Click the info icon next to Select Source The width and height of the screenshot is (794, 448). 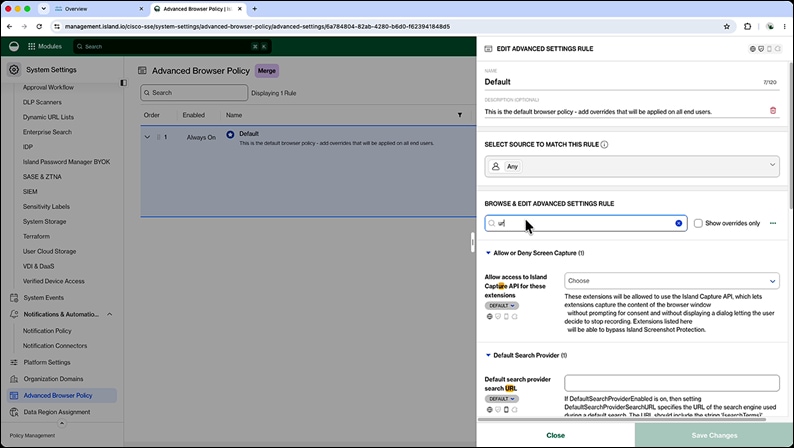coord(604,144)
